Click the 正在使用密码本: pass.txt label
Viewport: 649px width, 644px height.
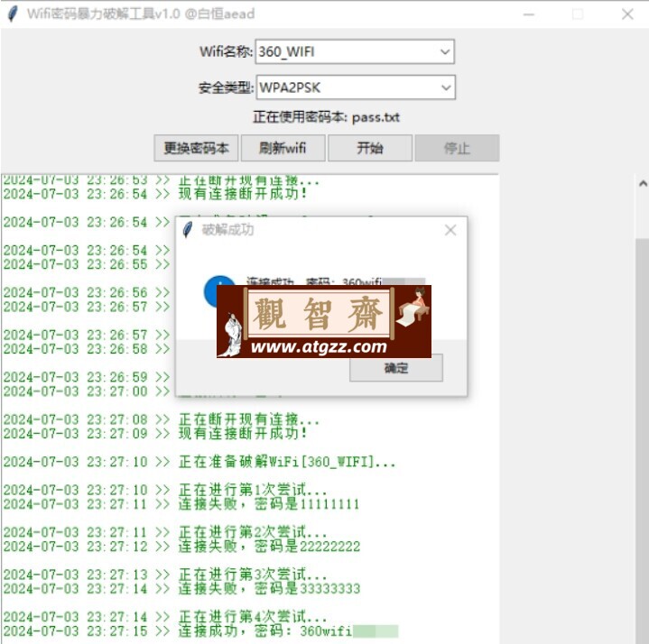(326, 117)
